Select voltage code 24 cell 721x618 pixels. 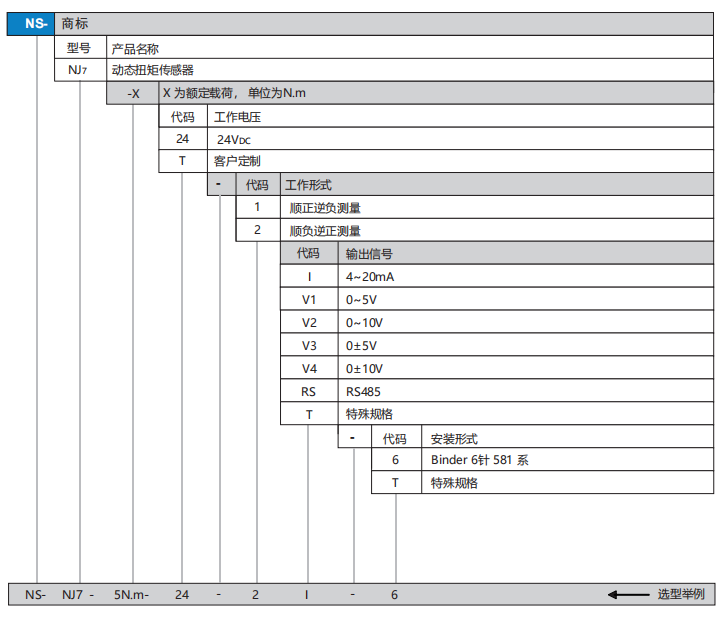point(183,139)
